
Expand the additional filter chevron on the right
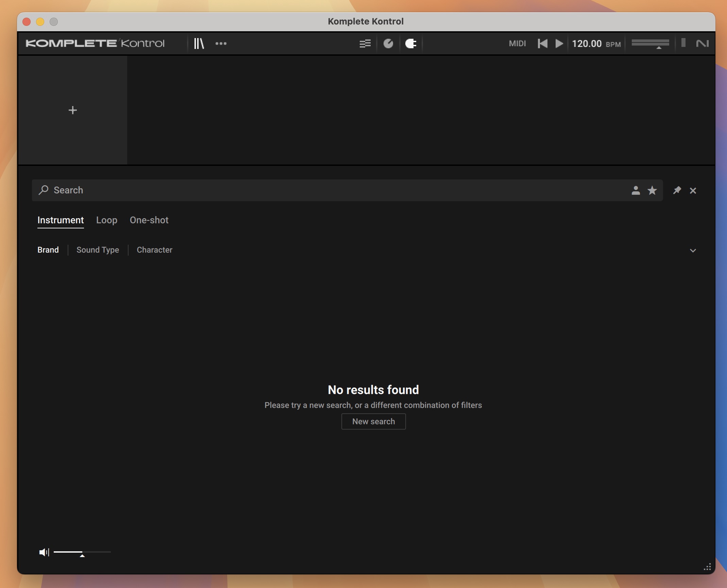click(x=693, y=250)
